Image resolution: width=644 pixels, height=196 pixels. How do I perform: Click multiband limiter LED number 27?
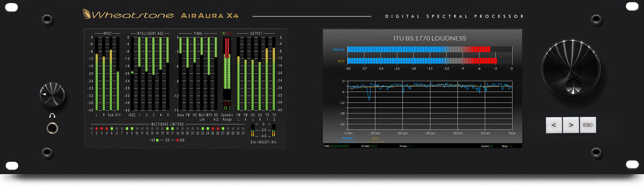(223, 128)
